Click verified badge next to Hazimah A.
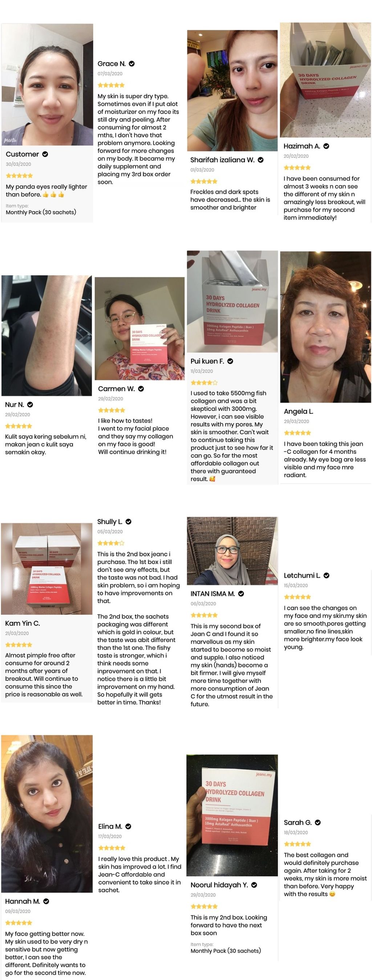The height and width of the screenshot is (980, 372). coord(326,146)
